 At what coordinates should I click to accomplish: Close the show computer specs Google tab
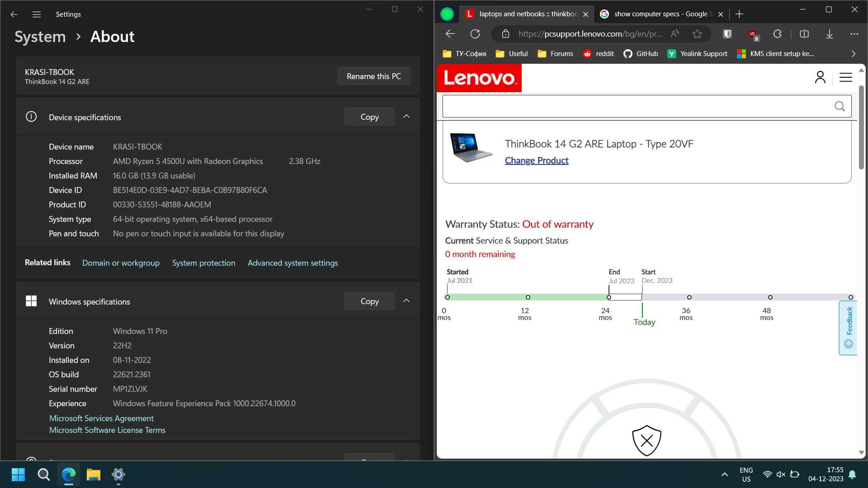pos(721,14)
